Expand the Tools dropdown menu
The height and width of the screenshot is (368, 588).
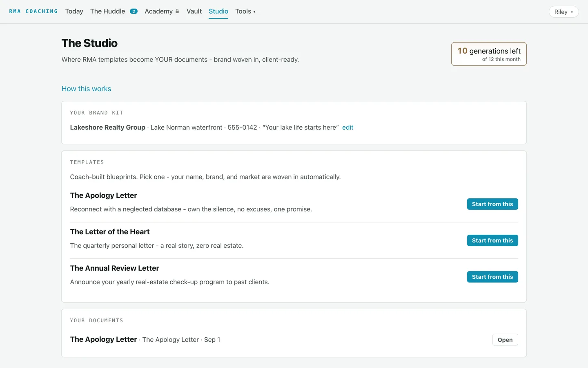(x=245, y=11)
